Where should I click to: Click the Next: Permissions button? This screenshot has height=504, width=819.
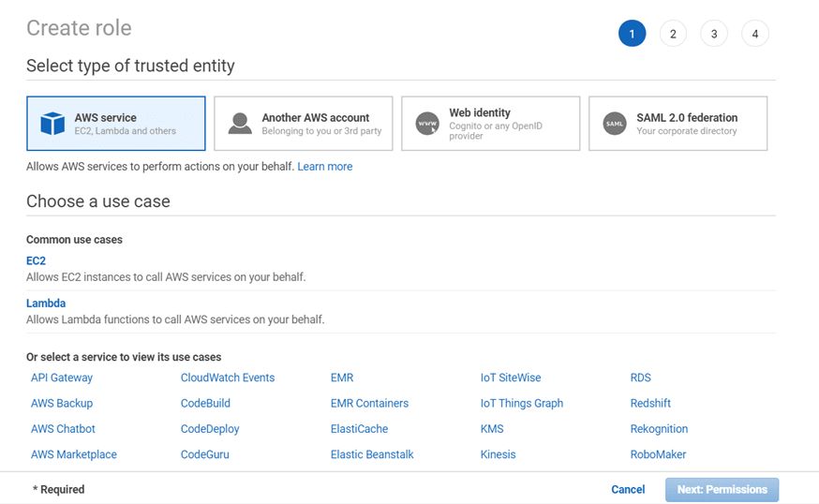click(722, 490)
